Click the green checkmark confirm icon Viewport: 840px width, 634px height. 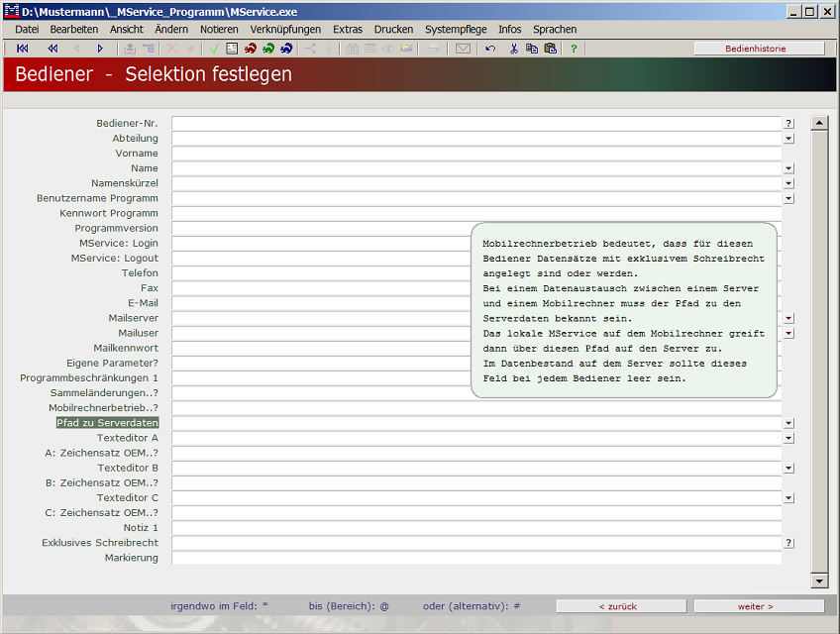214,49
